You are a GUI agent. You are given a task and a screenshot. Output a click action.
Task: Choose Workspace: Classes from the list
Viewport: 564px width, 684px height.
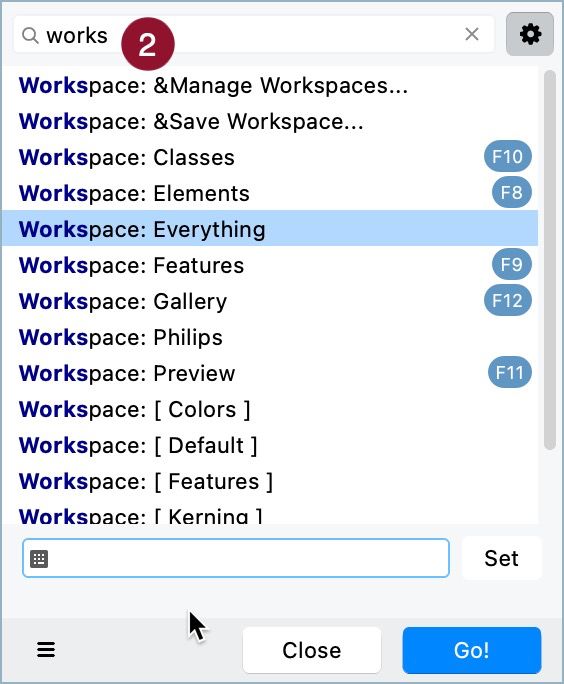[270, 157]
